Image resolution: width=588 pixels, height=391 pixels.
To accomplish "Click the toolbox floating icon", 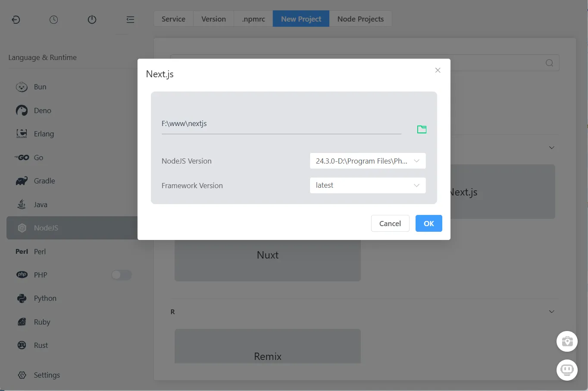I will [x=567, y=341].
